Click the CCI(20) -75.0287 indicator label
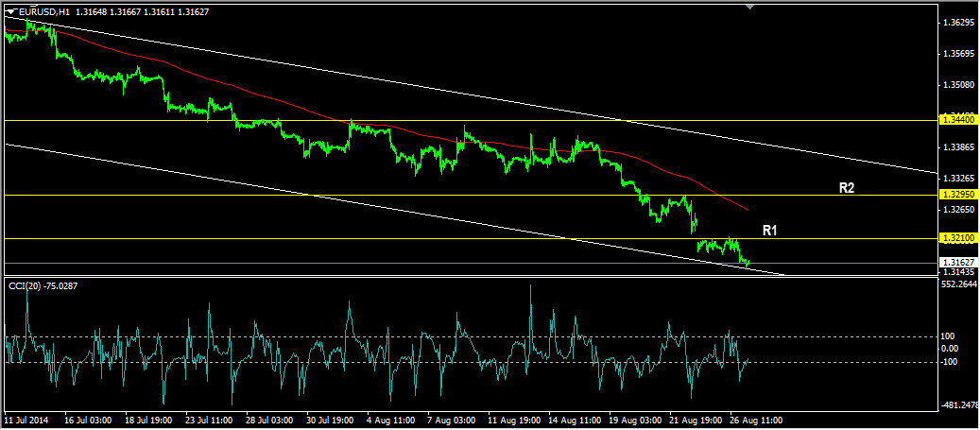The image size is (980, 430). [x=43, y=285]
